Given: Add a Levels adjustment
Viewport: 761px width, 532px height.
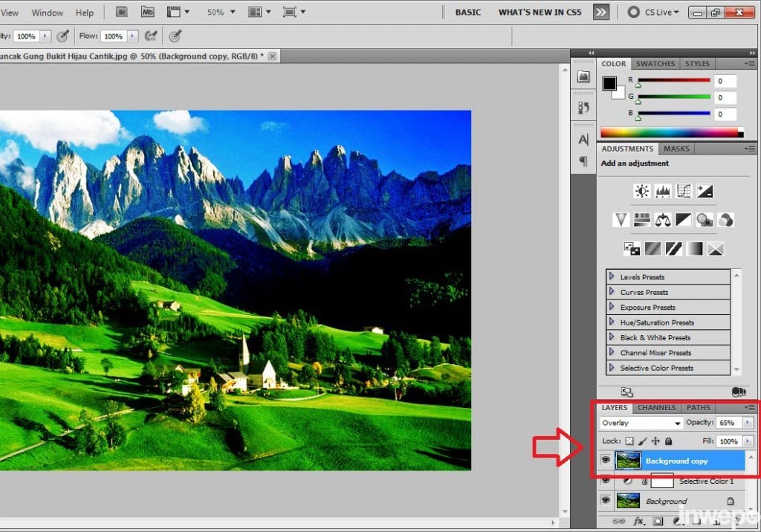Looking at the screenshot, I should point(663,191).
